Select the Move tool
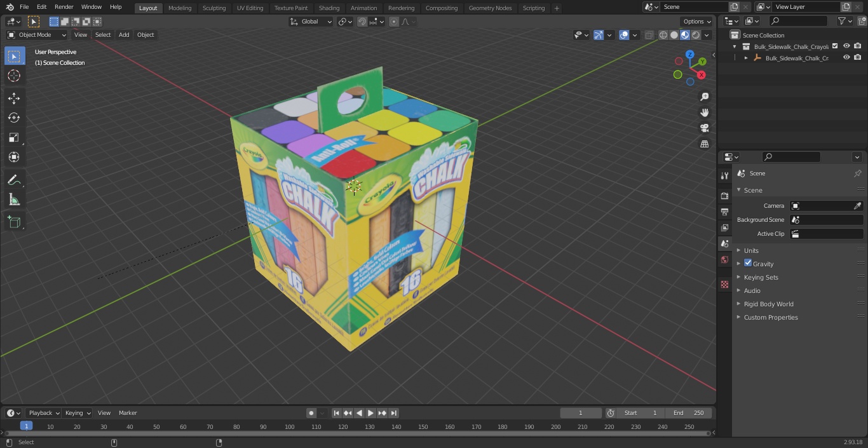This screenshot has height=448, width=868. 14,98
